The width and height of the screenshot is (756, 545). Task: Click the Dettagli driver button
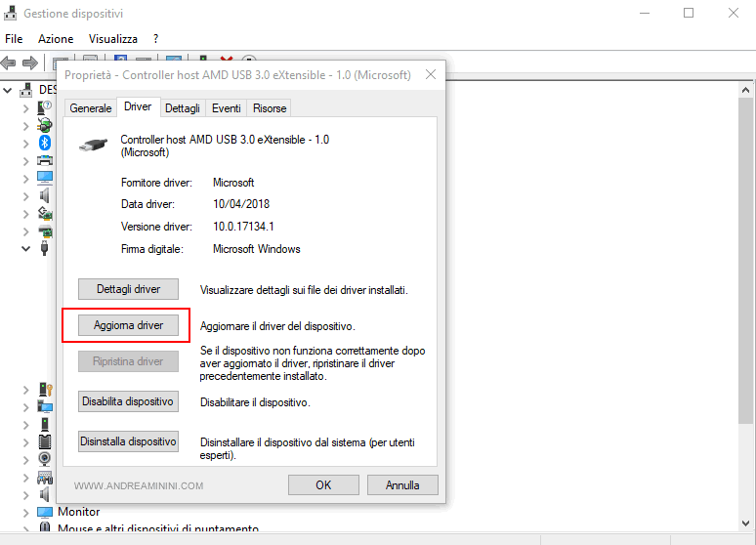pos(128,289)
